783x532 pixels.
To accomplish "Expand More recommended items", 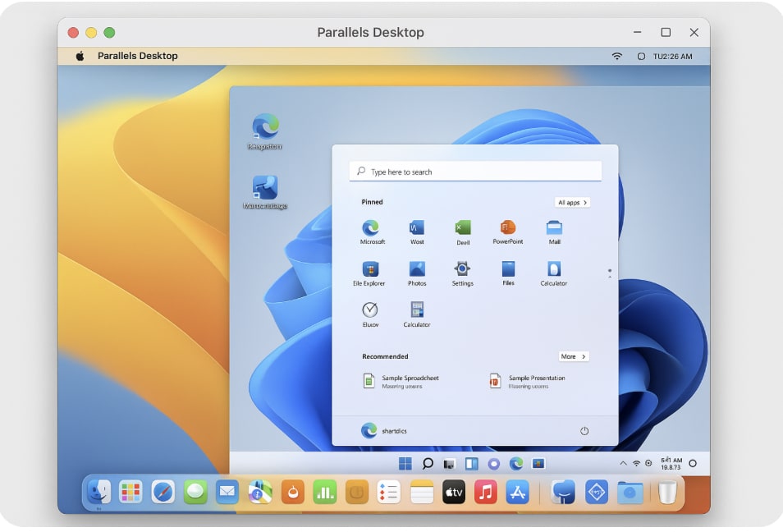I will 573,356.
